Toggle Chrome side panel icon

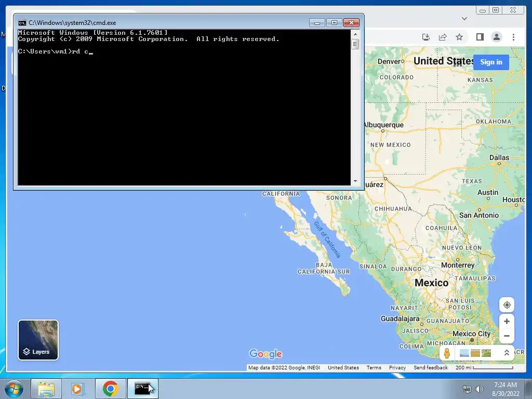(x=480, y=37)
